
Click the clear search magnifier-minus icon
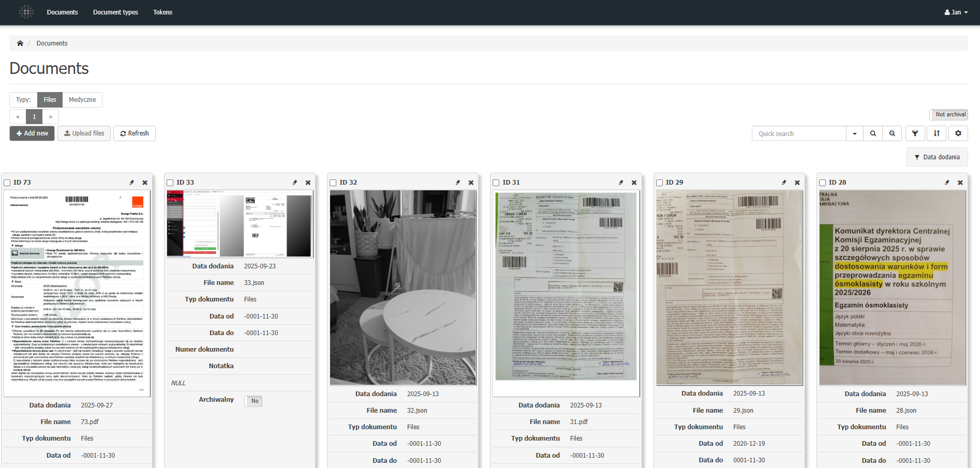coord(892,133)
